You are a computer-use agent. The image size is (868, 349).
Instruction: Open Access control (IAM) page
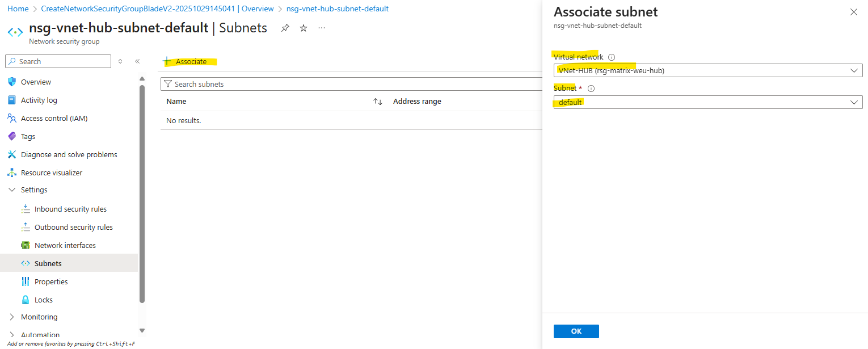pos(54,118)
